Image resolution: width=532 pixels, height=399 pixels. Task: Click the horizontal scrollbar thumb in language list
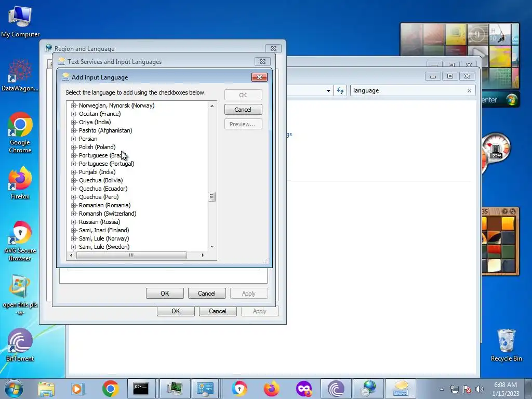[131, 255]
